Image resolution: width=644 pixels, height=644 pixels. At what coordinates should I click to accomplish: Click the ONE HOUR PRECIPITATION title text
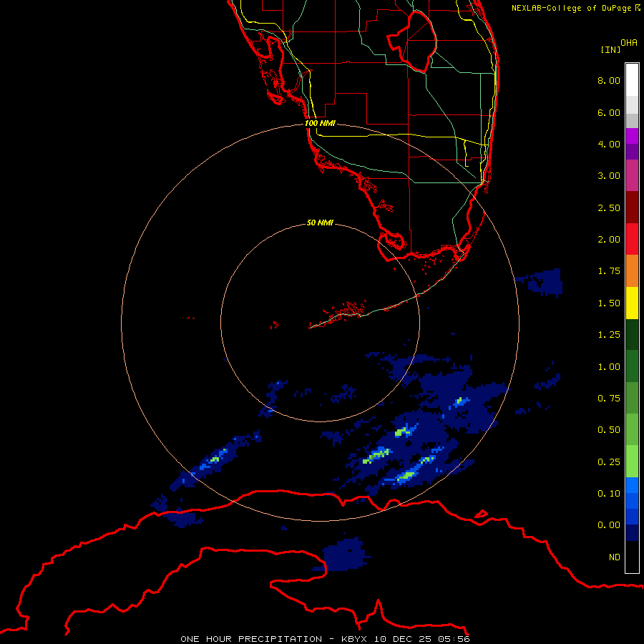click(251, 639)
